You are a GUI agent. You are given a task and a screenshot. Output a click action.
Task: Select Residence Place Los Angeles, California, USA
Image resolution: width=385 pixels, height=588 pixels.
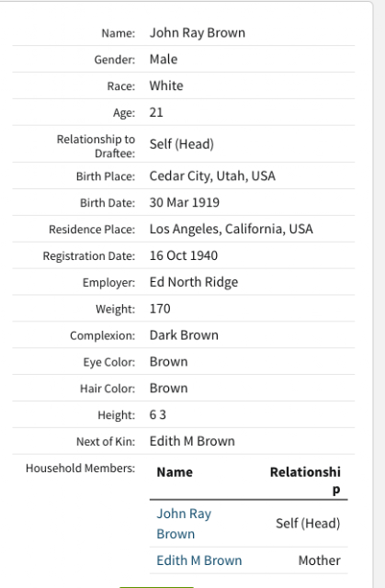click(231, 229)
